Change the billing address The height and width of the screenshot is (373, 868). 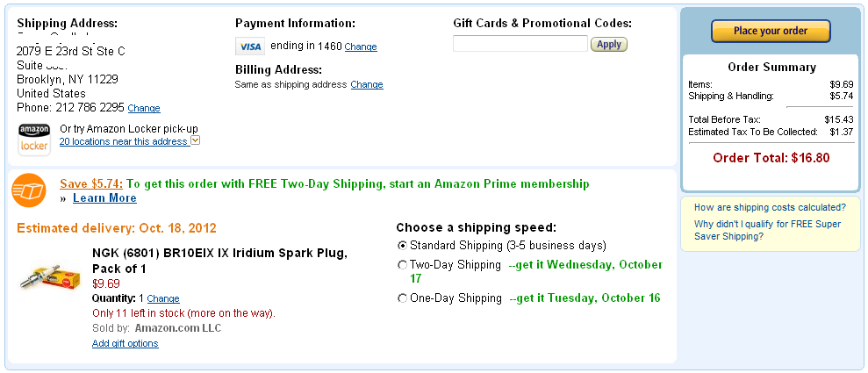(367, 85)
